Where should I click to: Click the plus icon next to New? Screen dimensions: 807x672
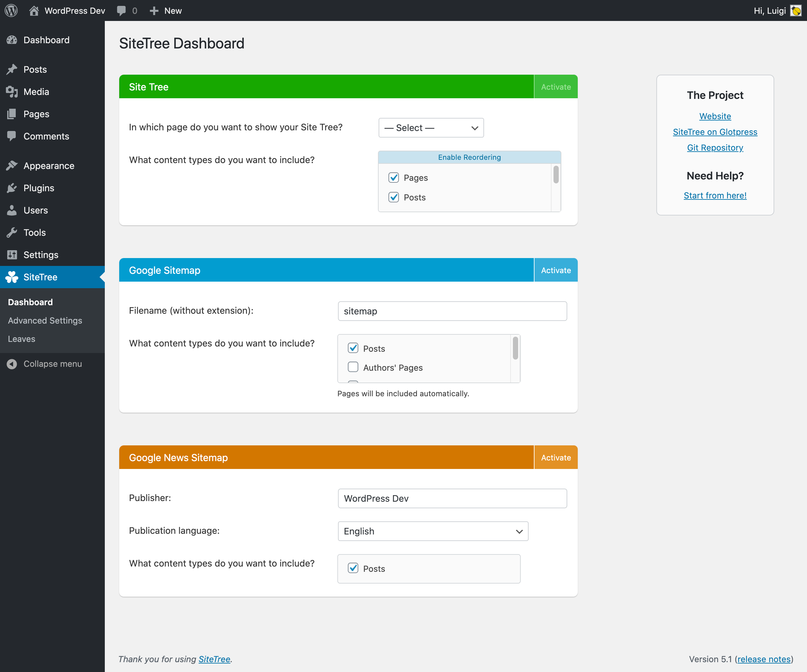tap(154, 11)
